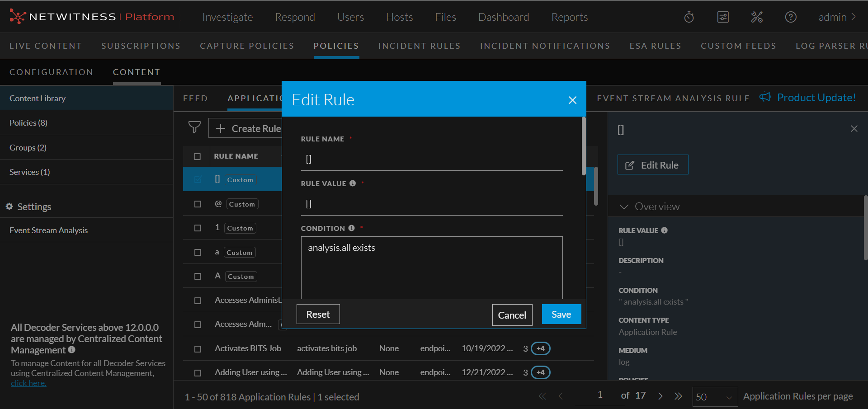Open the rules per page dropdown
The width and height of the screenshot is (868, 409).
[x=715, y=397]
